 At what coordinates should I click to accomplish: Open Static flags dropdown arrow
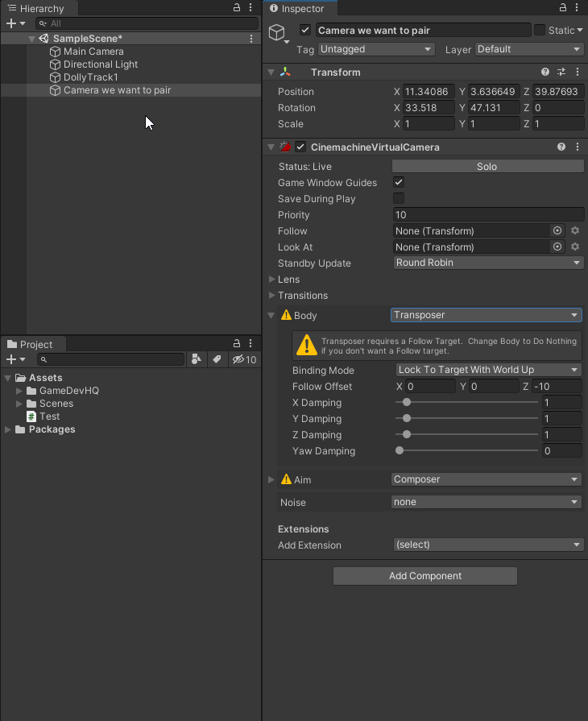tap(580, 31)
